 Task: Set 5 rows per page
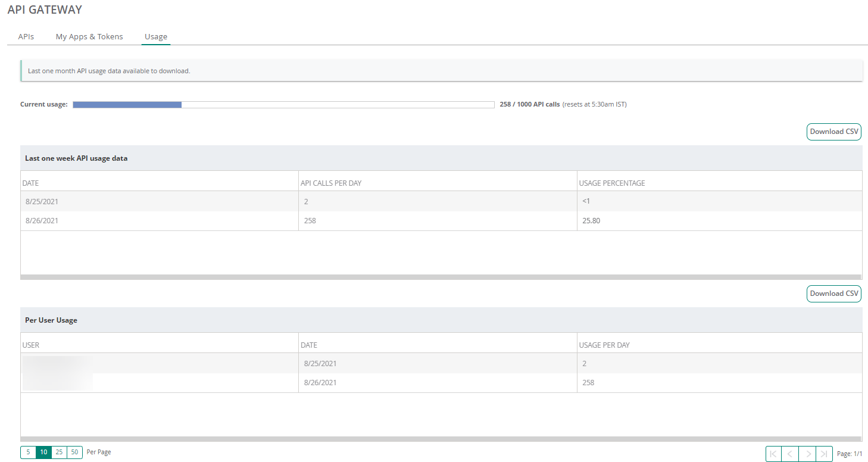[x=28, y=452]
